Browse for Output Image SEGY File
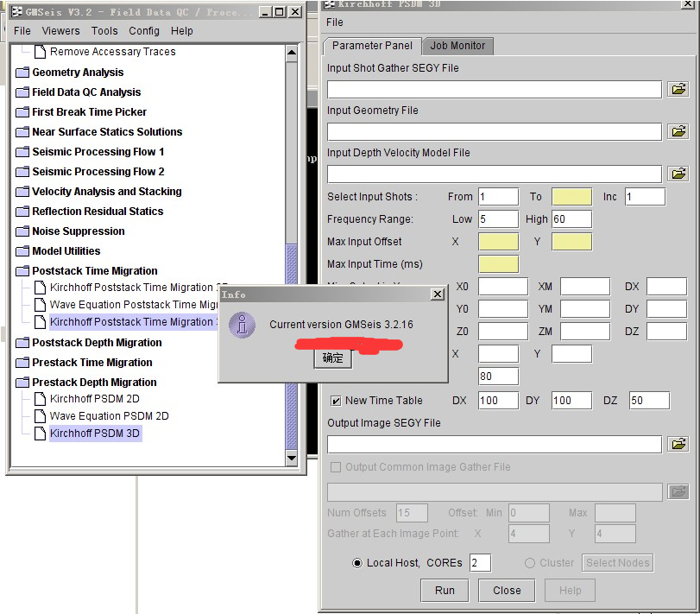 point(678,445)
